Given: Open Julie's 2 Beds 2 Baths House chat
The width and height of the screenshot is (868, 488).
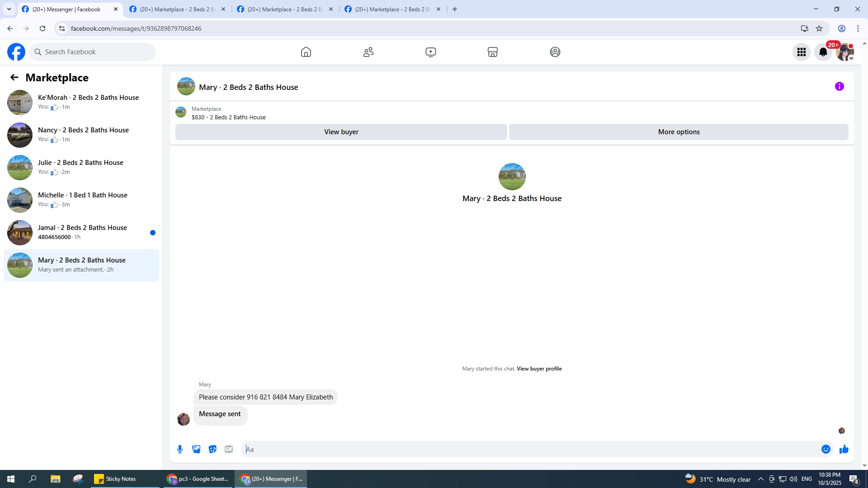Looking at the screenshot, I should pyautogui.click(x=81, y=168).
